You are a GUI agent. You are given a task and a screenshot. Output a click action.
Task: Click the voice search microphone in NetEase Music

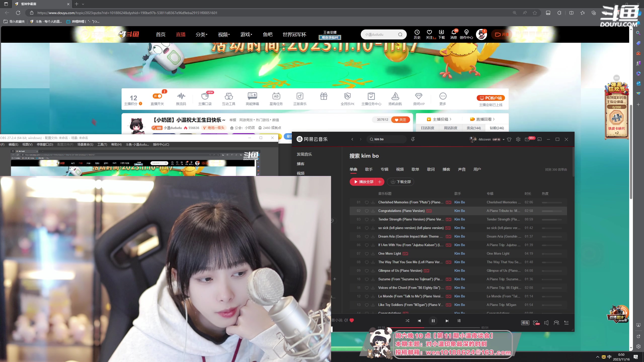click(x=413, y=139)
